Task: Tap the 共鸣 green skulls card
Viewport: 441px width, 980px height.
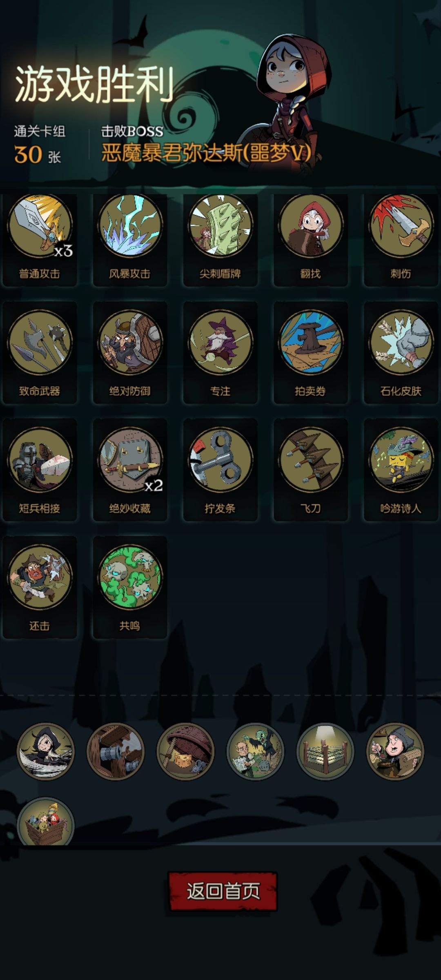Action: coord(130,587)
